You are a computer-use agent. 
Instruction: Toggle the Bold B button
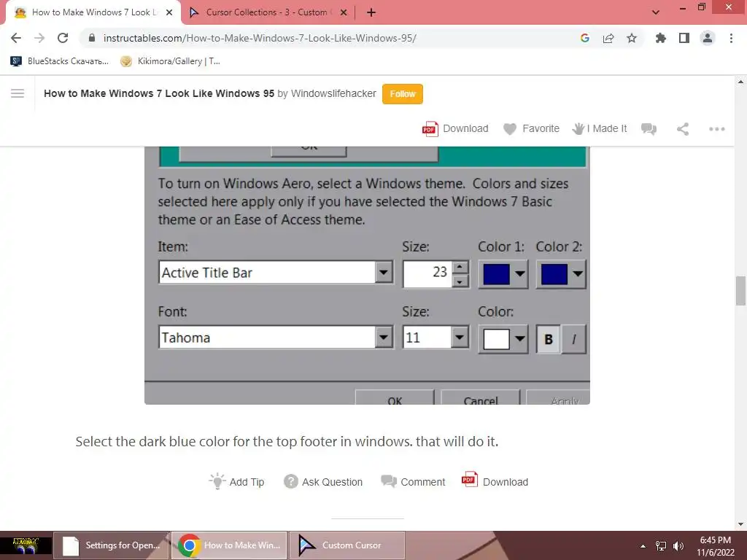[x=549, y=339]
